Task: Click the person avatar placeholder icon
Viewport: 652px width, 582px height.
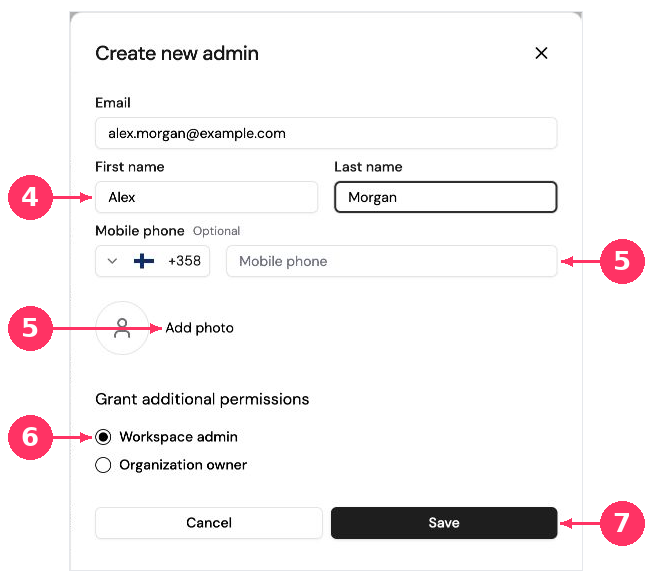Action: point(122,328)
